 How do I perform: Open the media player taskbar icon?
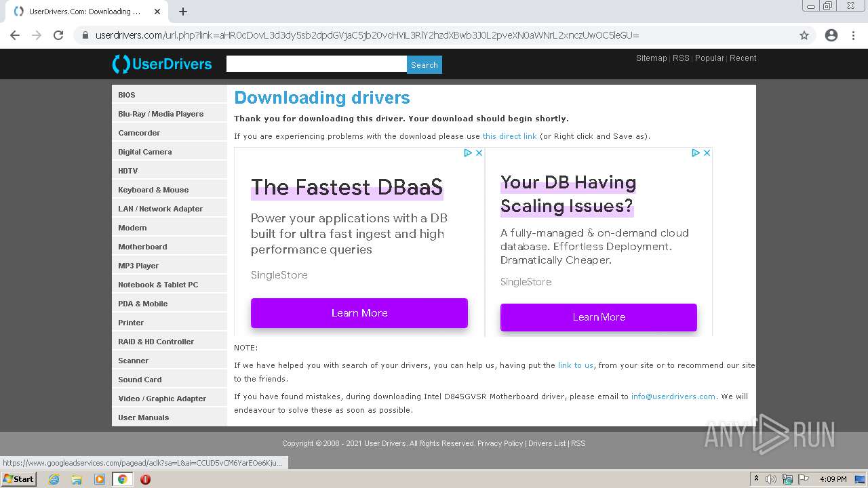(x=100, y=479)
